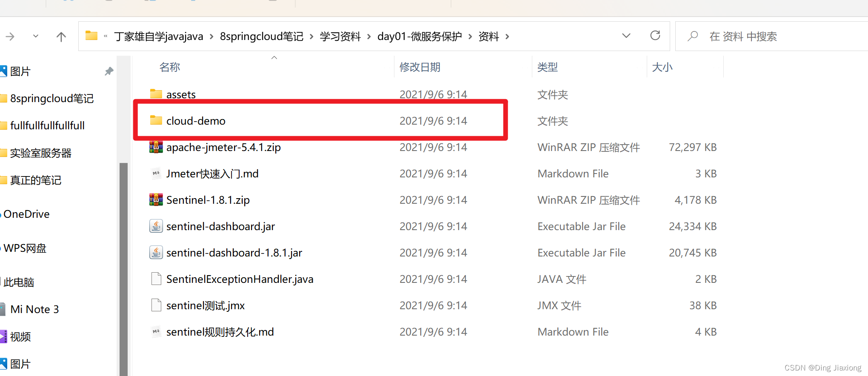Select 视频 in the sidebar
The height and width of the screenshot is (376, 868).
(x=20, y=336)
